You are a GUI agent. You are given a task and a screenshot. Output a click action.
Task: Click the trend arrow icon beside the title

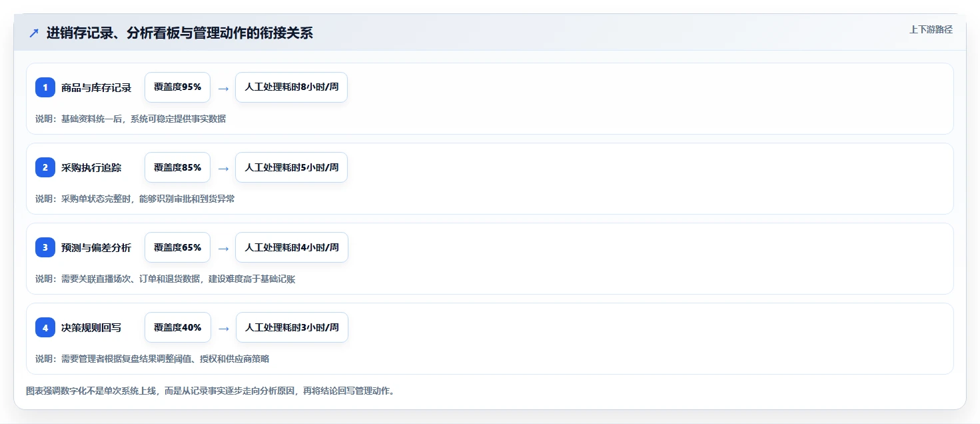[34, 33]
